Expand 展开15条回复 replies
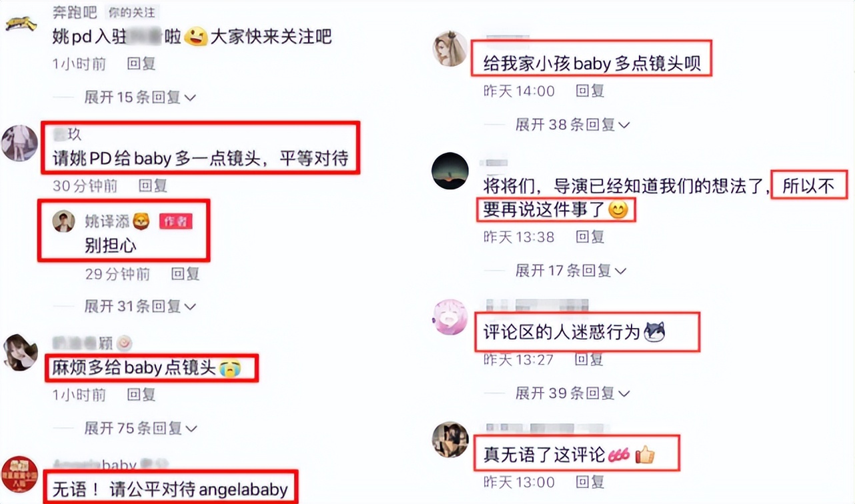Viewport: 855px width, 504px height. tap(140, 97)
